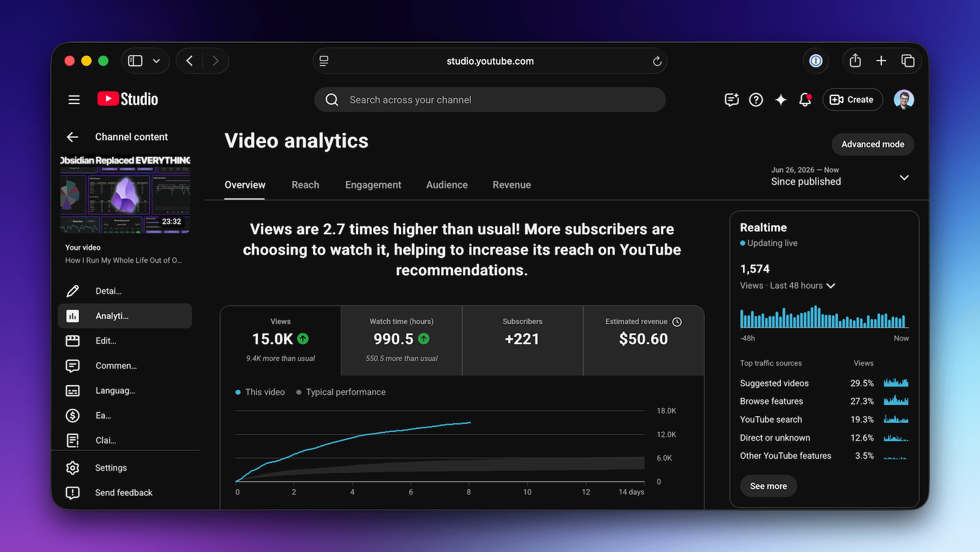Open a new tab with the plus icon

click(x=881, y=61)
